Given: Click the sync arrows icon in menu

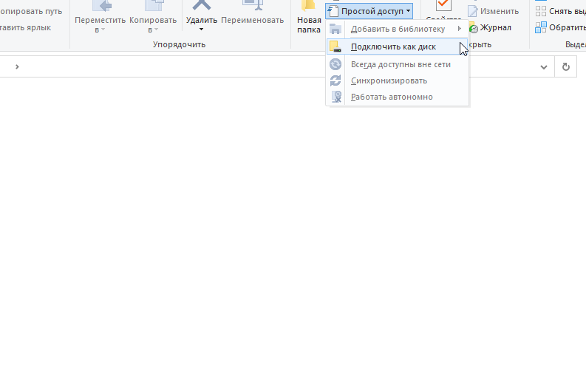Looking at the screenshot, I should (335, 80).
